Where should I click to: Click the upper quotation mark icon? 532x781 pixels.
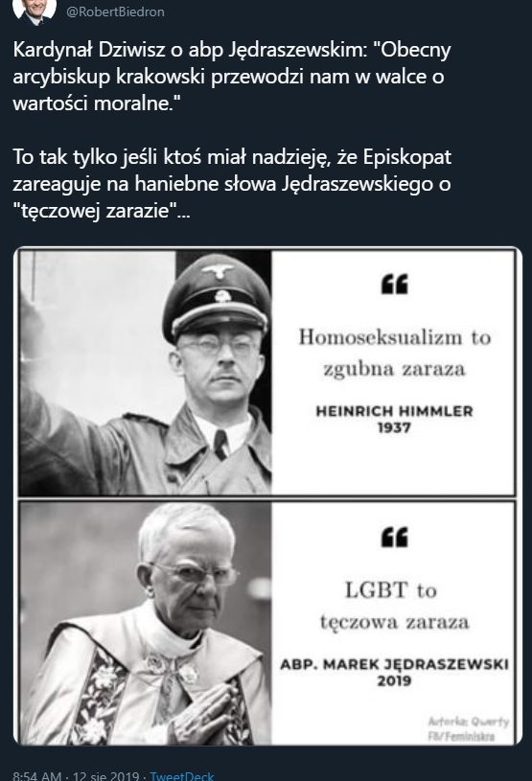coord(395,284)
